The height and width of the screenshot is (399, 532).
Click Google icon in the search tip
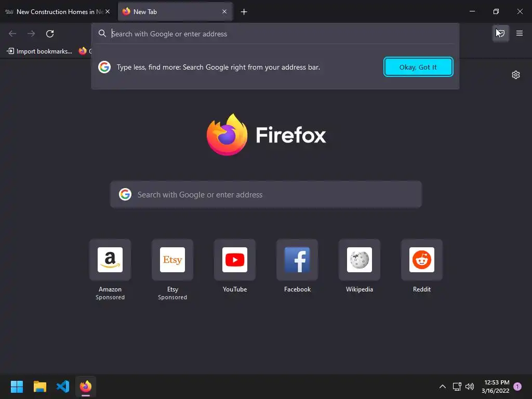104,67
